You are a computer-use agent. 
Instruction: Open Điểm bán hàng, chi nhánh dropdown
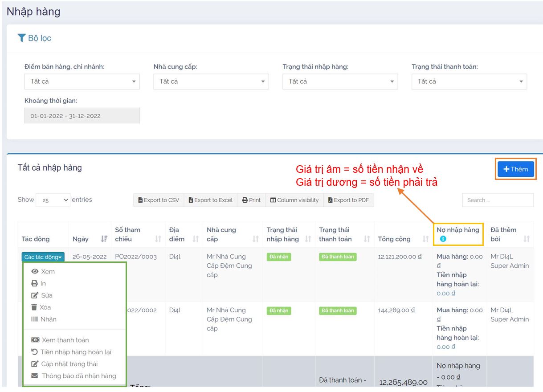(82, 82)
